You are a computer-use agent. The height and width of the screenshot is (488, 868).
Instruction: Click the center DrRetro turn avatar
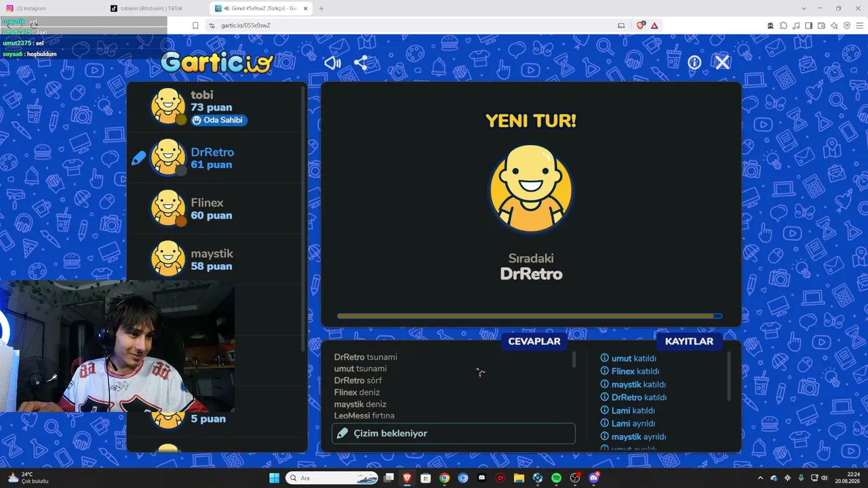coord(531,190)
